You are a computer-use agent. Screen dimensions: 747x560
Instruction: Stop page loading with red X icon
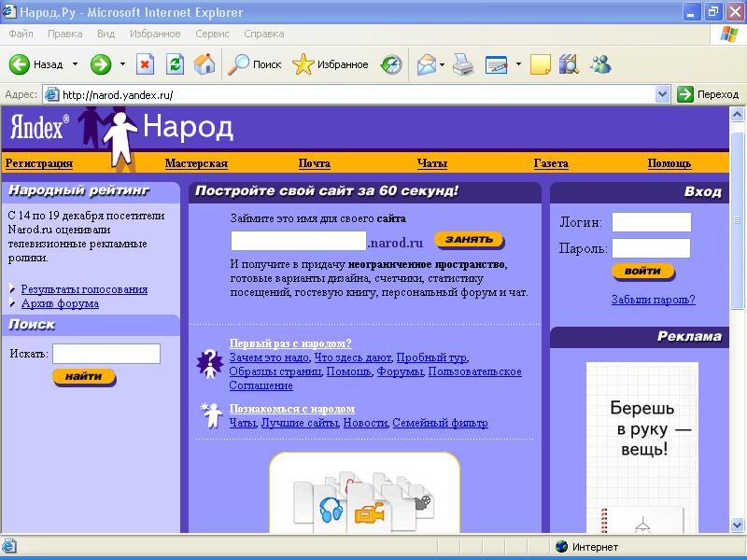[x=146, y=64]
